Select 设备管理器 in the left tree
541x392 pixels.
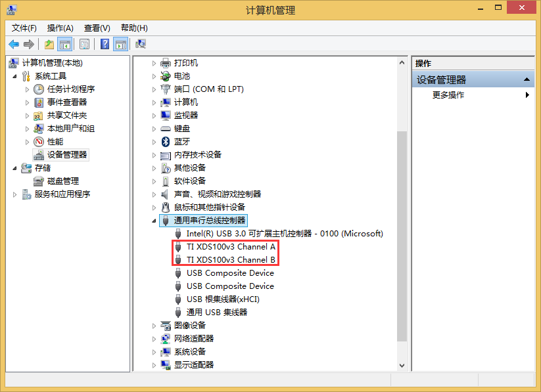[67, 154]
